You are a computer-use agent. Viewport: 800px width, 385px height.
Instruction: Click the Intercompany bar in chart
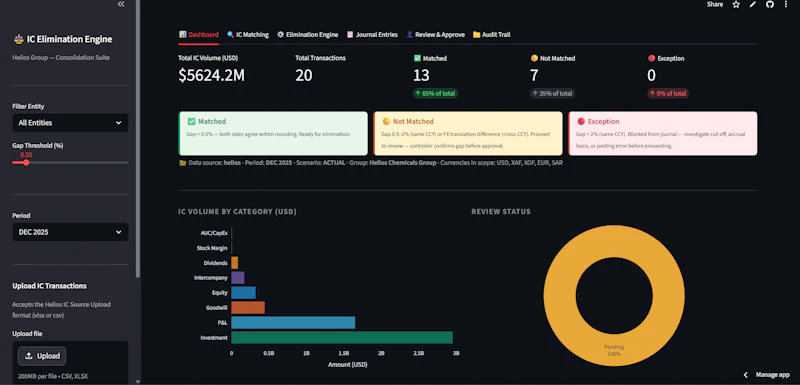[x=238, y=278]
